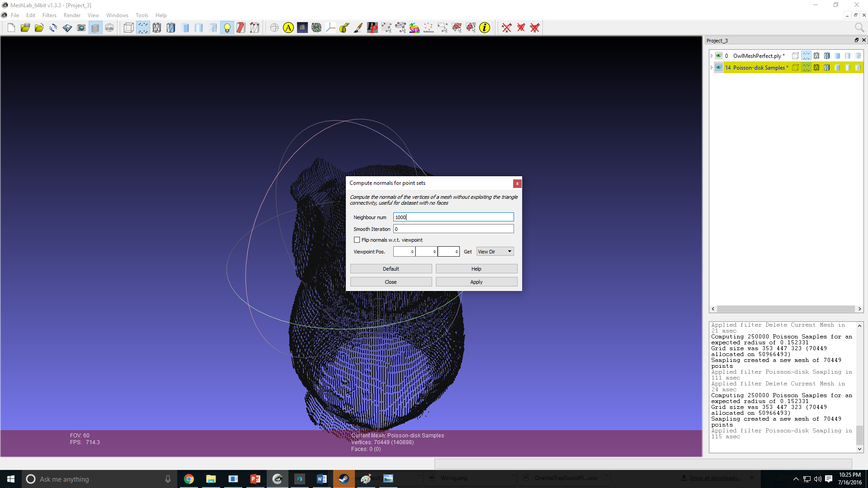
Task: Toggle the Show Layer Dialog icon
Action: click(x=95, y=28)
